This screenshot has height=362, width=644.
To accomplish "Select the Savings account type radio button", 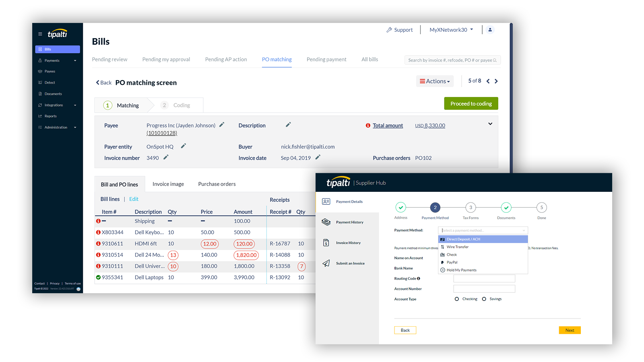I will click(x=484, y=299).
